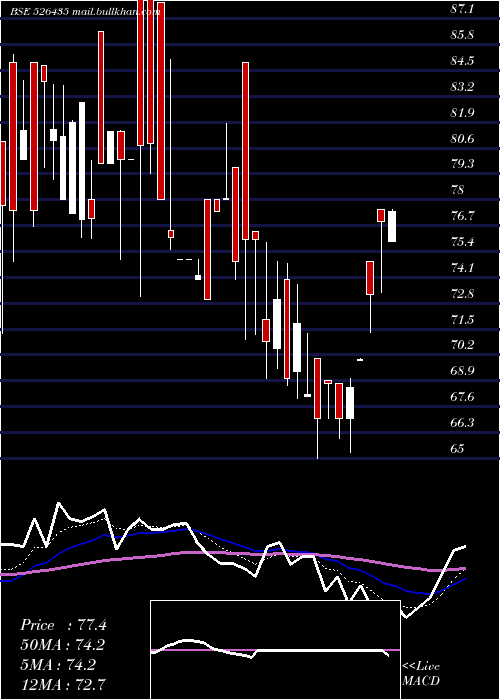Click the 84.5 price axis label
The height and width of the screenshot is (700, 500).
pos(462,61)
